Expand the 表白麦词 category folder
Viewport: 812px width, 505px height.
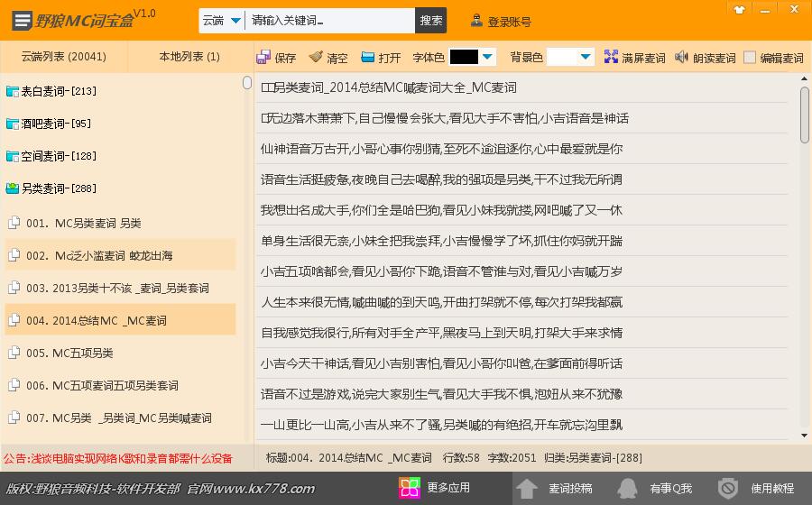point(13,91)
